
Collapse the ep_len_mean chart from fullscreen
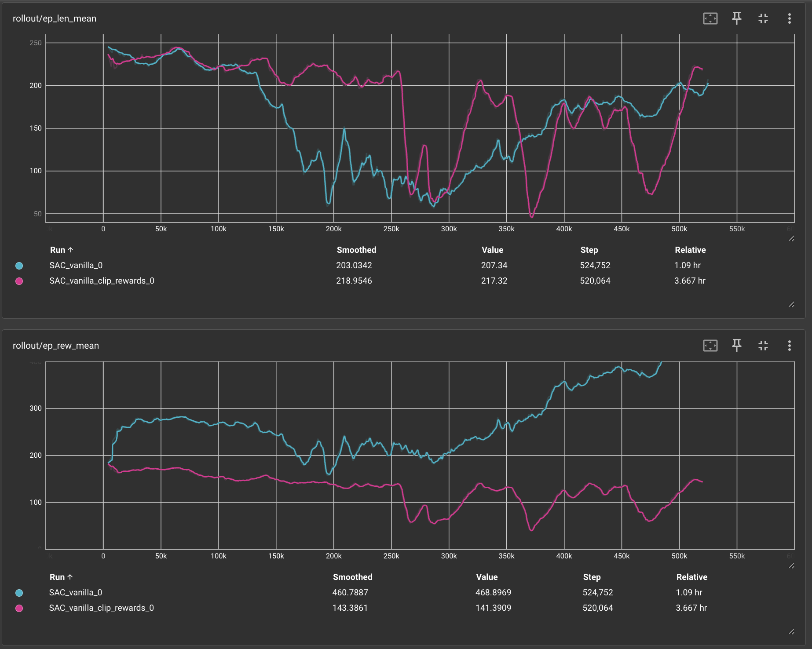(x=763, y=18)
